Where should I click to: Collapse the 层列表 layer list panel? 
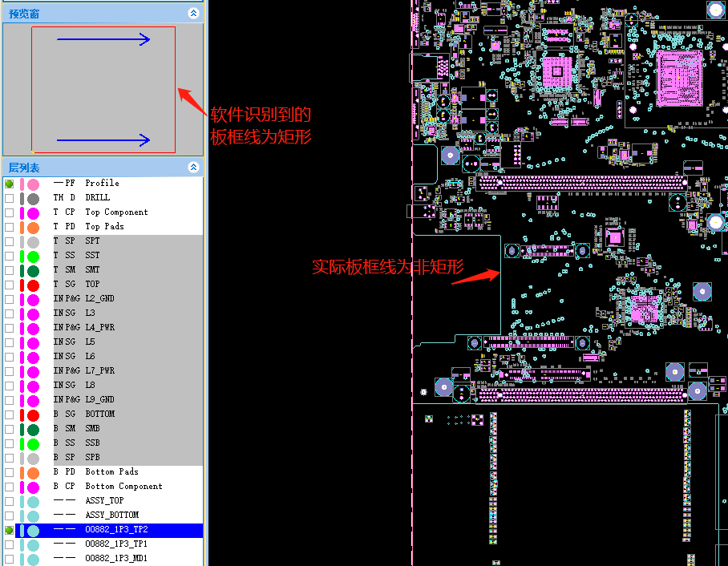point(193,167)
